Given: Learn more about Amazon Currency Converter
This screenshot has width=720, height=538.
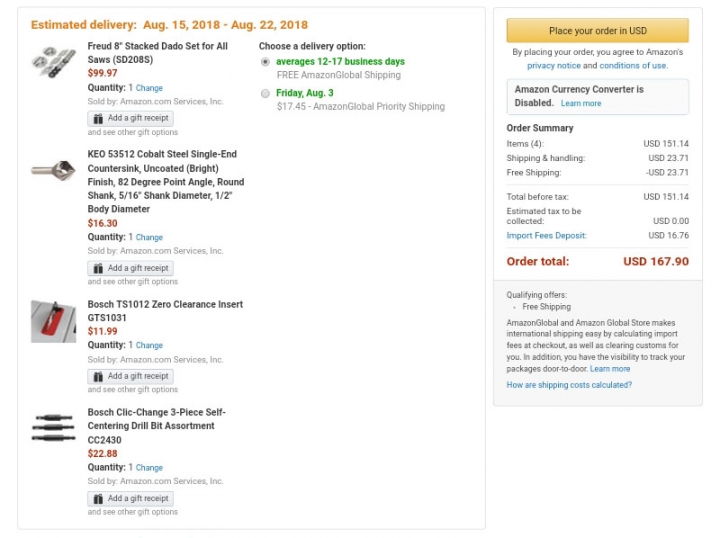Looking at the screenshot, I should click(581, 103).
